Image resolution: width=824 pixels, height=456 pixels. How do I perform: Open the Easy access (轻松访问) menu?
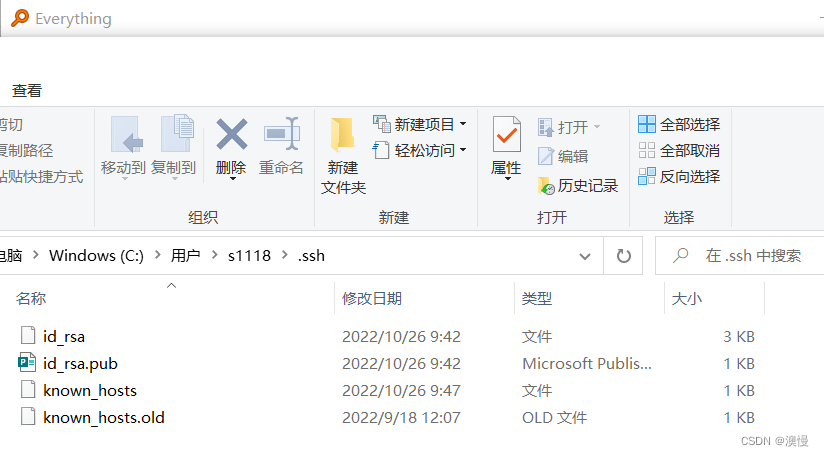pos(419,151)
